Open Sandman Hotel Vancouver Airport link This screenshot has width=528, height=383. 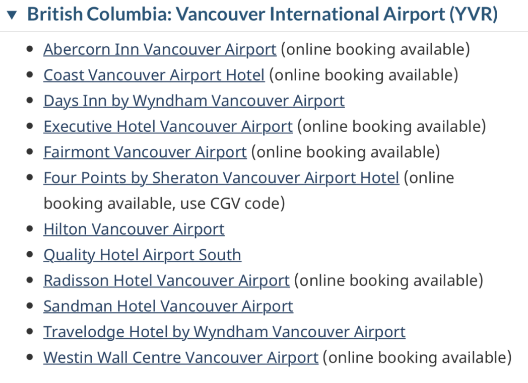click(168, 307)
